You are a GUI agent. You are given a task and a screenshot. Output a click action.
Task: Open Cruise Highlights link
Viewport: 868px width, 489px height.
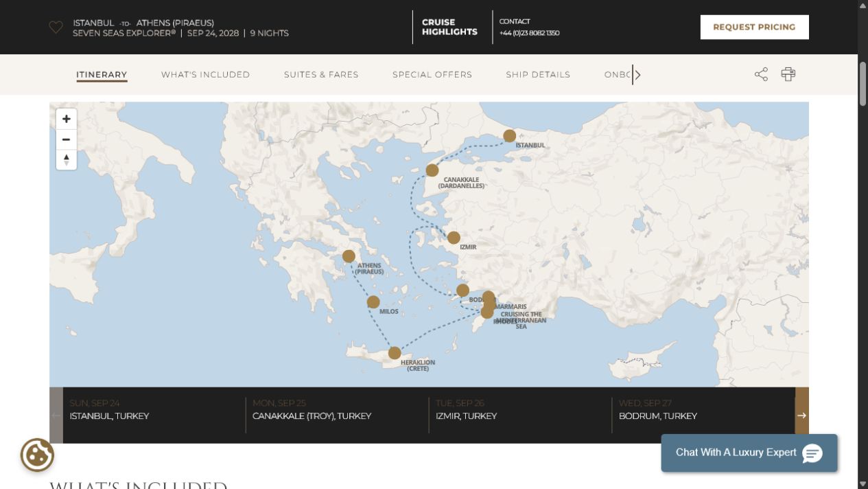[449, 27]
